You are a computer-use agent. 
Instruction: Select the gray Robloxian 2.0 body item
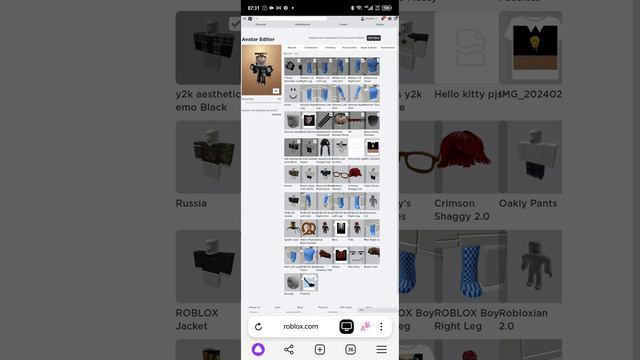click(x=372, y=201)
